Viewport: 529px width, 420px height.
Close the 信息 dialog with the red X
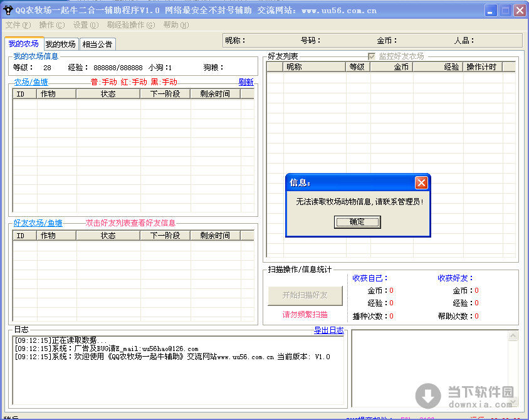pyautogui.click(x=421, y=183)
